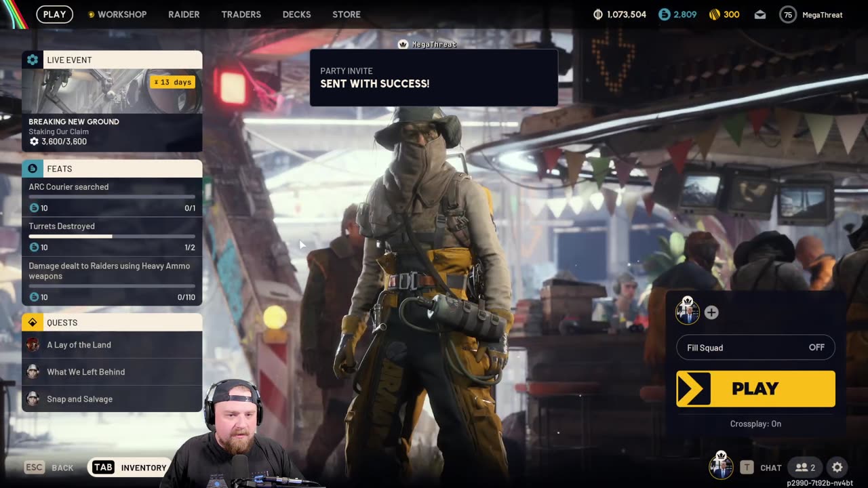
Task: Click the player avatar next to Chat
Action: pos(721,466)
